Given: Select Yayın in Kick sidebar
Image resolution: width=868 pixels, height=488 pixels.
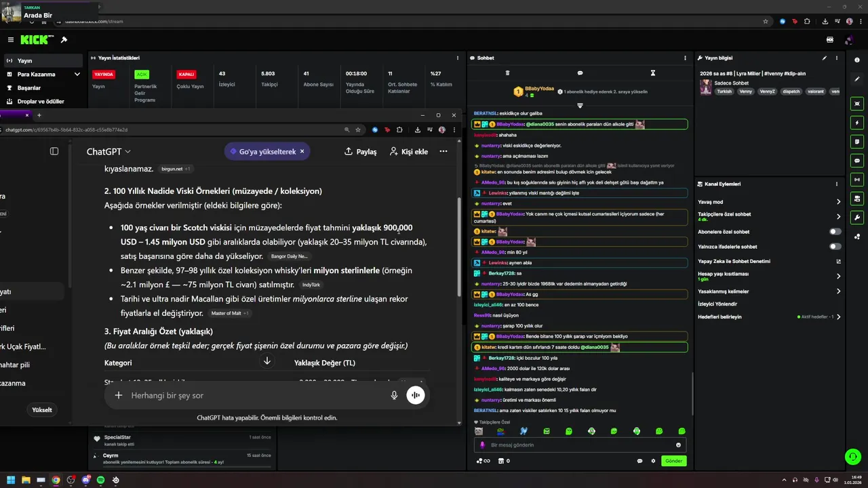Looking at the screenshot, I should tap(43, 61).
